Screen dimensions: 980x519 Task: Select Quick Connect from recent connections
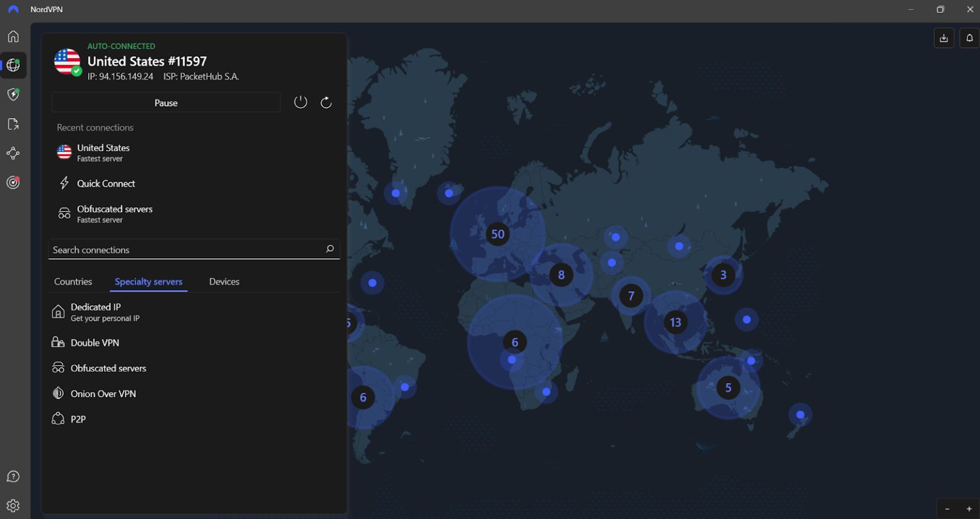point(106,183)
